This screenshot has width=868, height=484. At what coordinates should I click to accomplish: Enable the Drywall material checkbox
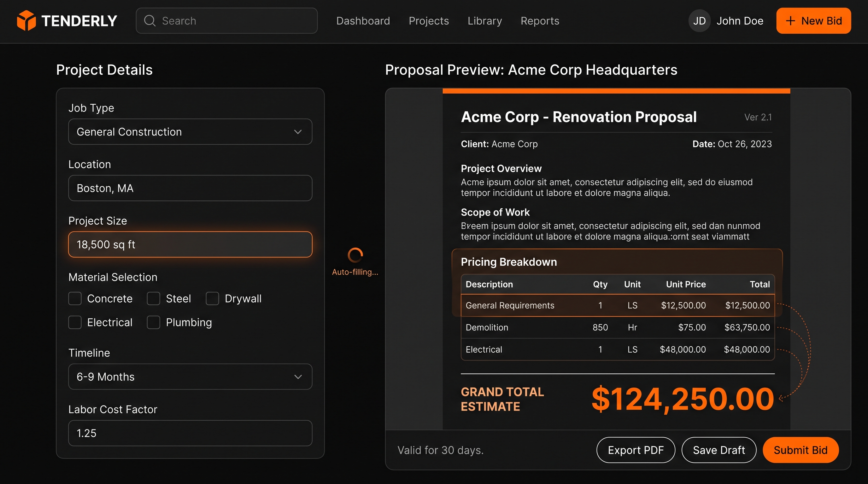coord(212,298)
